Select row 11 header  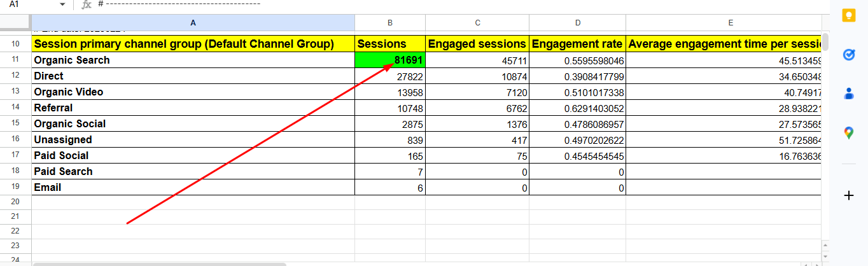click(x=15, y=60)
